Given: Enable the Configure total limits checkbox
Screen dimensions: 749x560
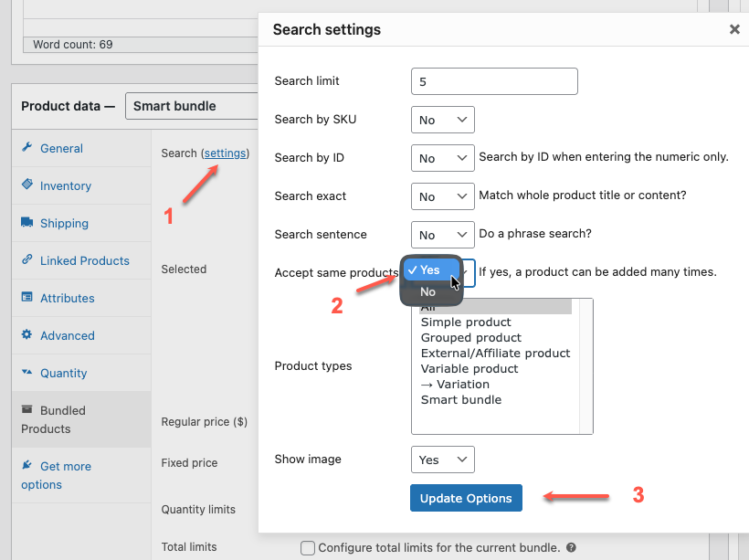Looking at the screenshot, I should coord(308,548).
